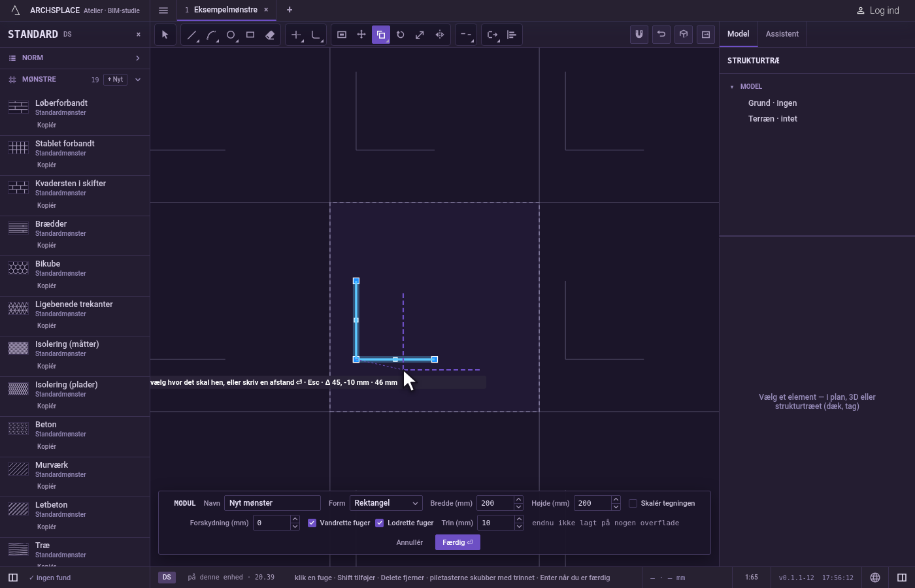Choose the circle drawing tool
Viewport: 915px width, 588px height.
click(231, 35)
